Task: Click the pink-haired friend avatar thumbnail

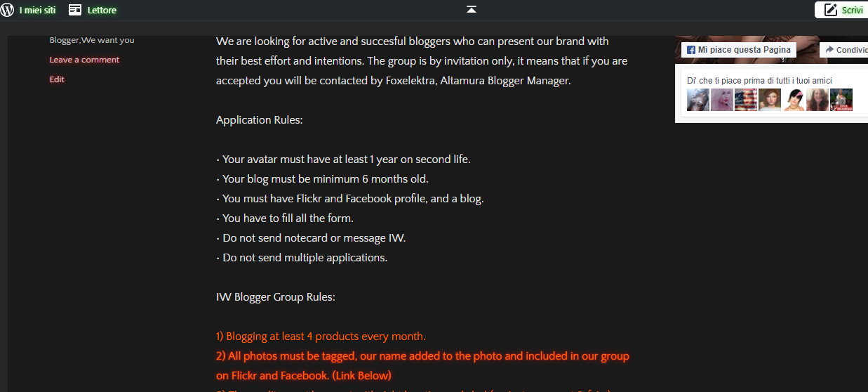Action: coord(722,100)
